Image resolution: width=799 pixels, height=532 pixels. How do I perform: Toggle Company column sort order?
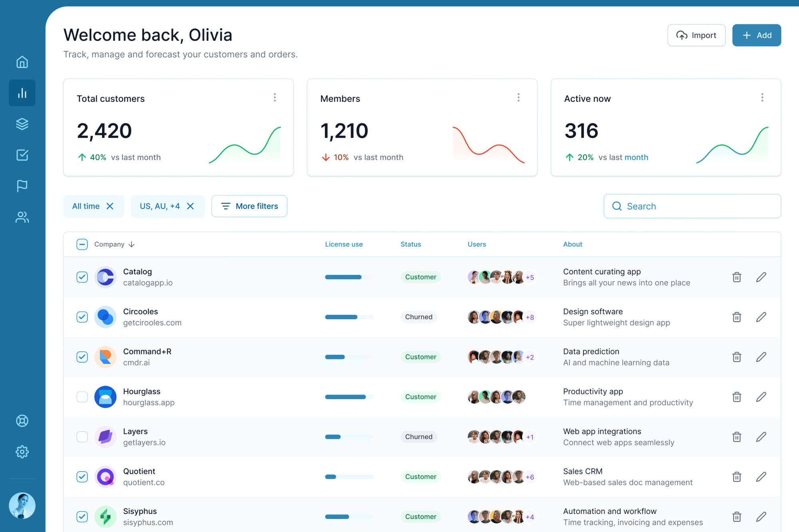(x=132, y=244)
